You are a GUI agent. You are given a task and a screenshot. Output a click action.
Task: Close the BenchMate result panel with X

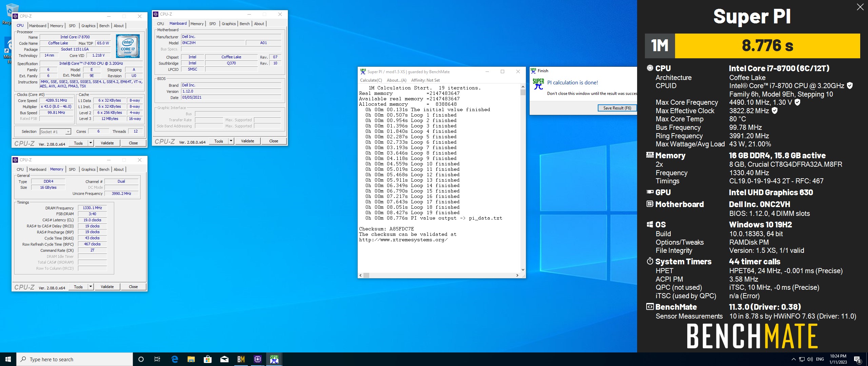[860, 7]
